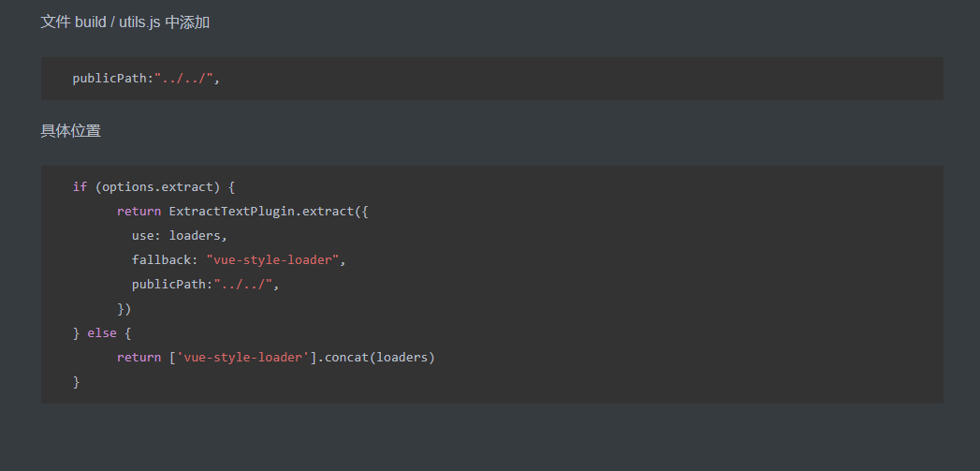Screen dimensions: 980x471
Task: Click the double-quoted "vue-style-loader" string
Action: pyautogui.click(x=272, y=260)
